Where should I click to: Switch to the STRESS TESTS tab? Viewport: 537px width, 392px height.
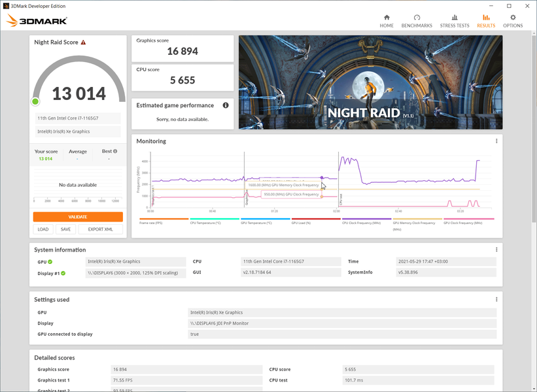[455, 21]
